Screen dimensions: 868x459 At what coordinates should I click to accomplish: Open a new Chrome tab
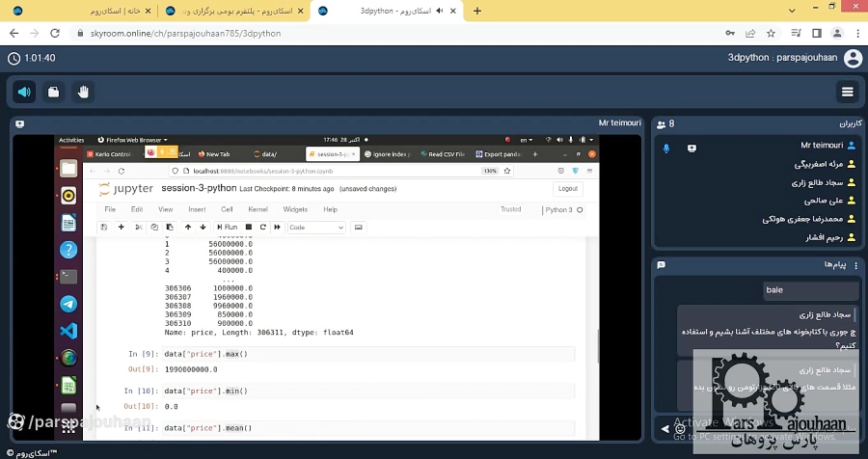476,11
